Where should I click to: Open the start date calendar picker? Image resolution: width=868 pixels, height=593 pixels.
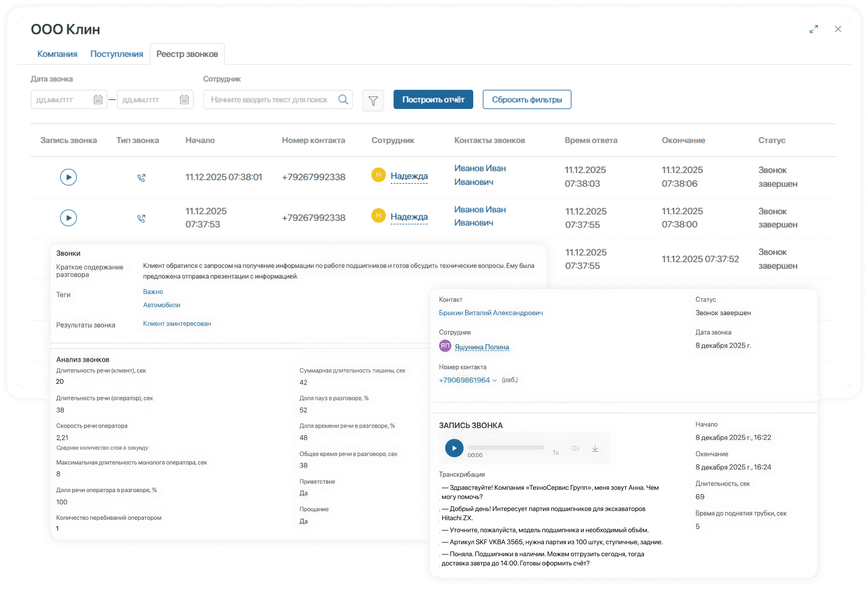(x=98, y=99)
